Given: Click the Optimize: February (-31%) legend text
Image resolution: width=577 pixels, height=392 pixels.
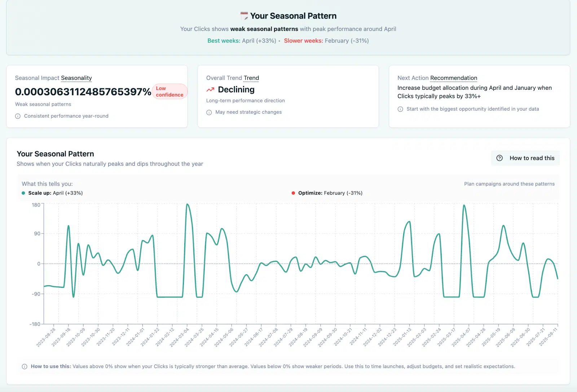Looking at the screenshot, I should point(330,193).
